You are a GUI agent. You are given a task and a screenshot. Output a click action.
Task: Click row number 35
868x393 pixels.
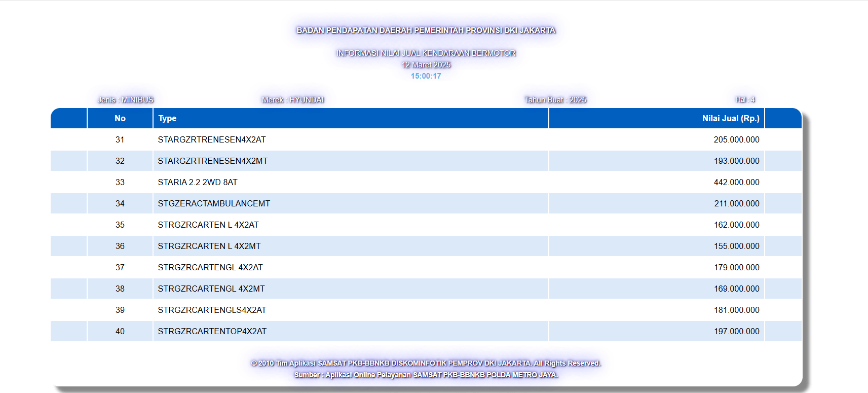click(120, 225)
